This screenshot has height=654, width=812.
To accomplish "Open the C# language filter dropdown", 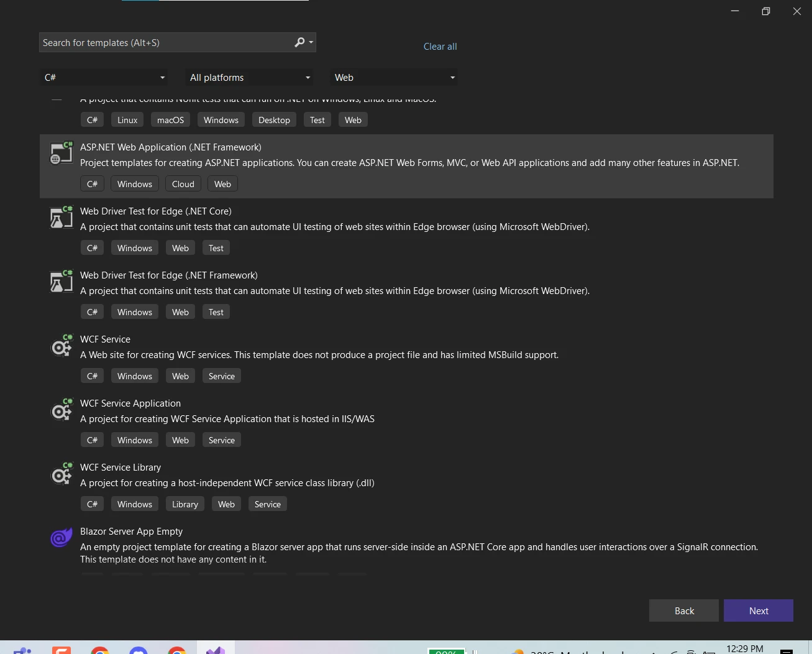I will (x=104, y=78).
